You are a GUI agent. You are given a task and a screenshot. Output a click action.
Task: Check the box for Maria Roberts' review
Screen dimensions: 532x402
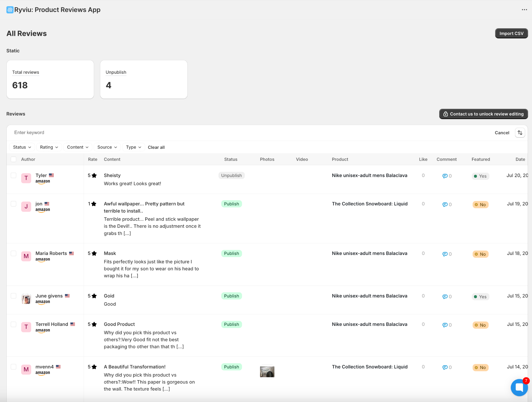(14, 253)
